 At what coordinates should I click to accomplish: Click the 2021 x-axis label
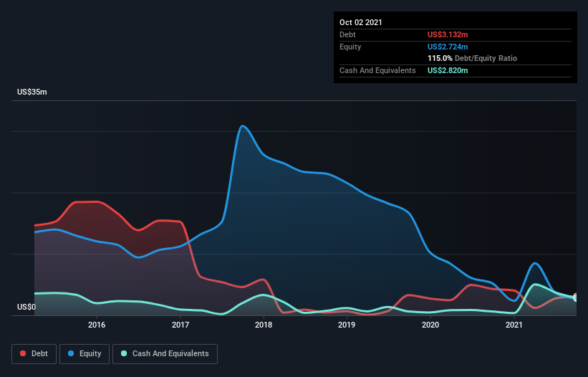[x=514, y=325]
